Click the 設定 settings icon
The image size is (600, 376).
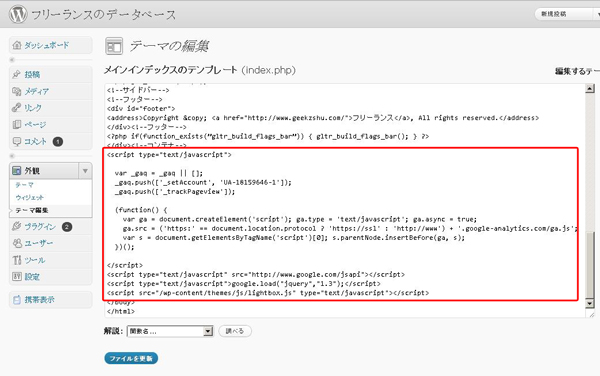point(16,277)
